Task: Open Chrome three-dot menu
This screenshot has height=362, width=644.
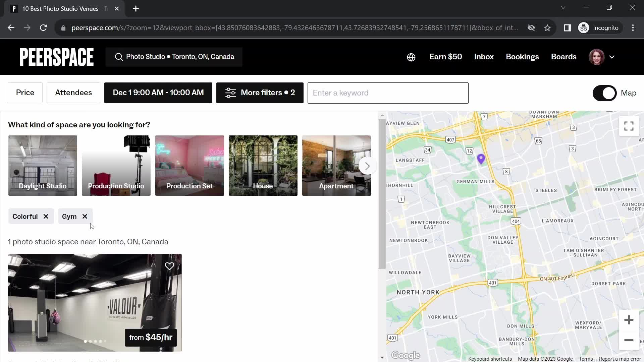Action: 633,28
